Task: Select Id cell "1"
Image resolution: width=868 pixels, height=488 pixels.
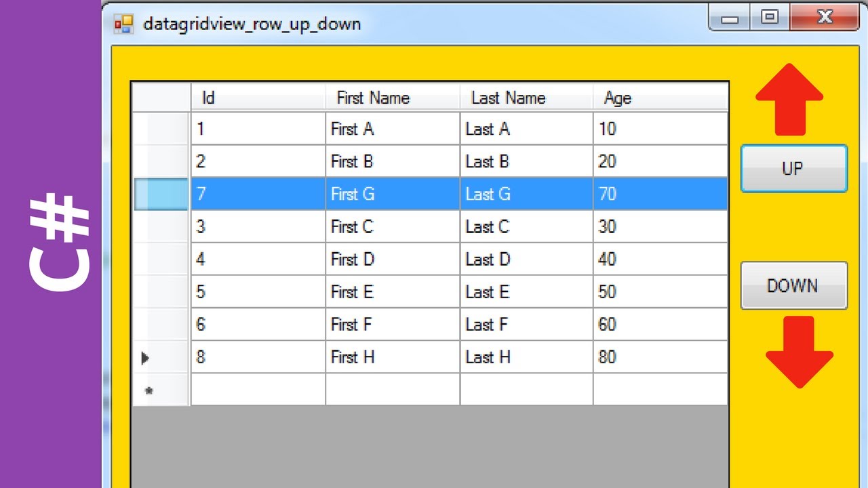Action: tap(258, 129)
